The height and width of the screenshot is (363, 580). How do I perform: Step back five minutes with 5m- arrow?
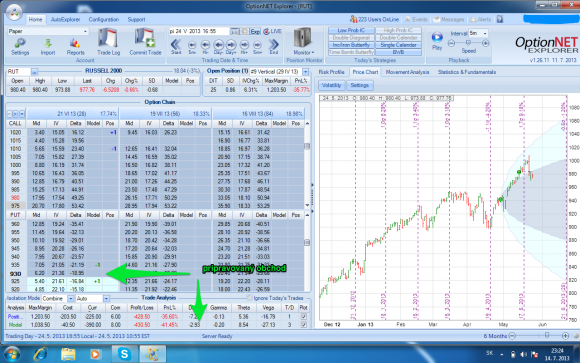tap(192, 45)
